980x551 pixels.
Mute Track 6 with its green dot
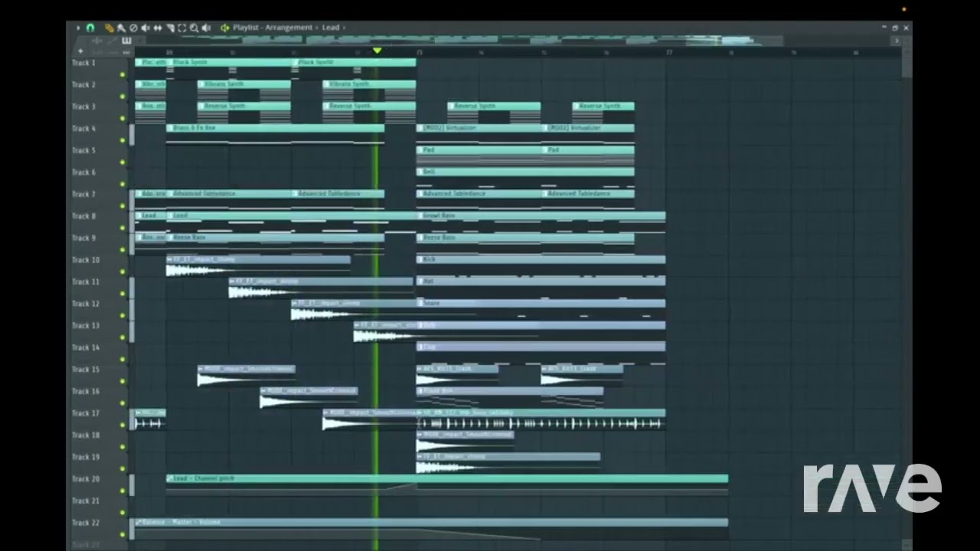[122, 184]
